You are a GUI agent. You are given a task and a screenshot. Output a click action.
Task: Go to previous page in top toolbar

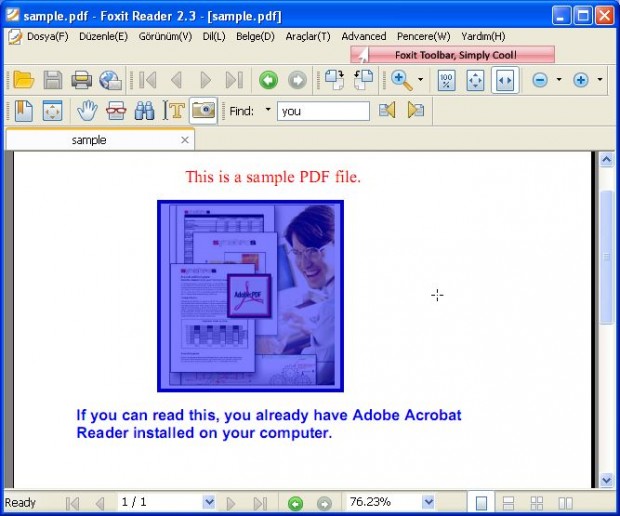[176, 80]
